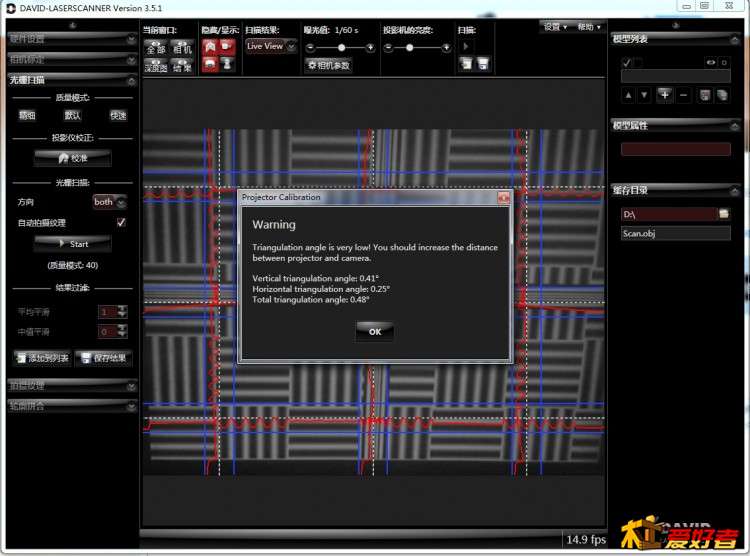Image resolution: width=750 pixels, height=556 pixels.
Task: Click the Scan.obj filename field
Action: point(675,234)
